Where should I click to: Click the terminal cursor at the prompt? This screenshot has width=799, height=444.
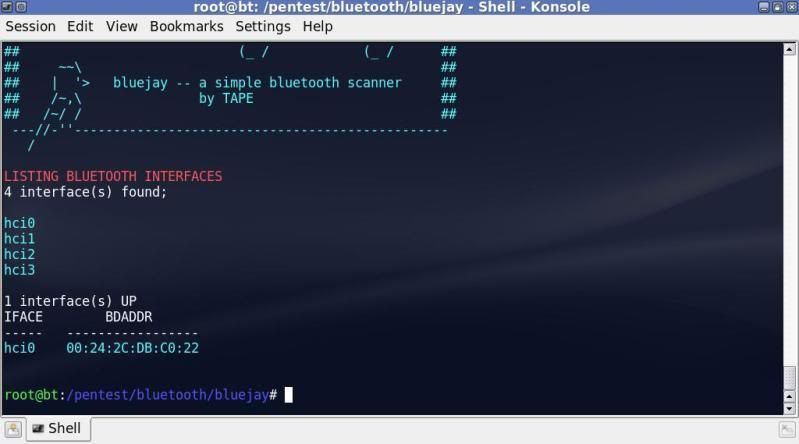point(288,395)
